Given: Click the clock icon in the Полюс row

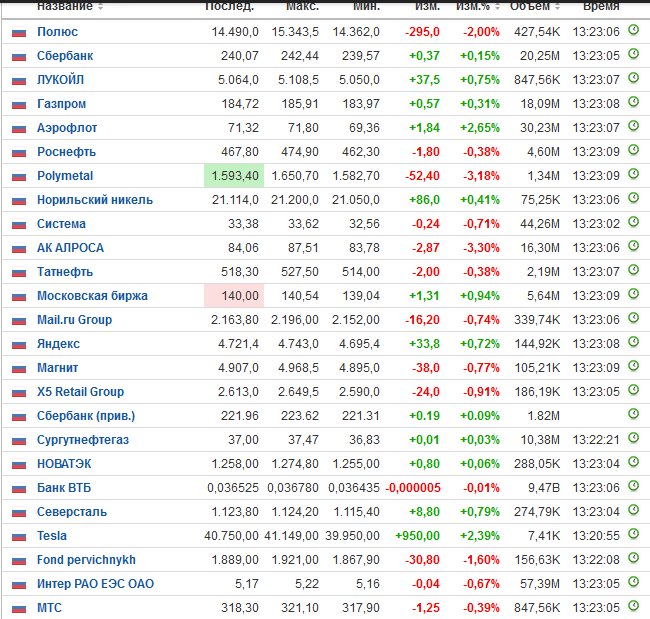Looking at the screenshot, I should pos(633,29).
